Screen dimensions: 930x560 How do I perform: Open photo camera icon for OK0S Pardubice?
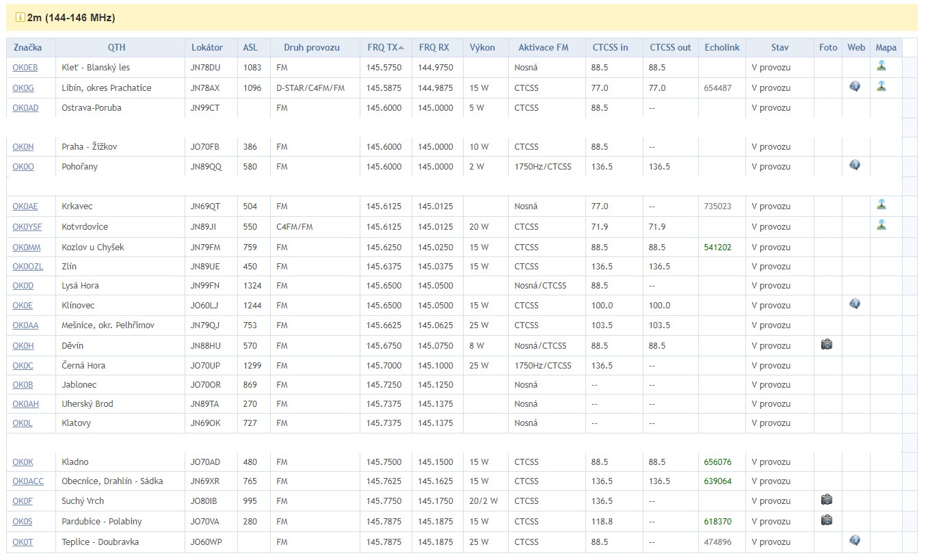(827, 520)
